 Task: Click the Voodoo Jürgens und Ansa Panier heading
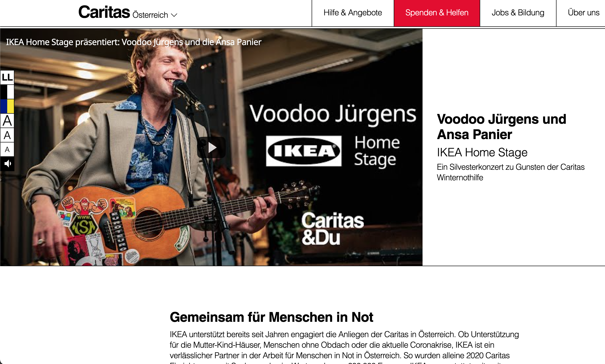click(501, 127)
